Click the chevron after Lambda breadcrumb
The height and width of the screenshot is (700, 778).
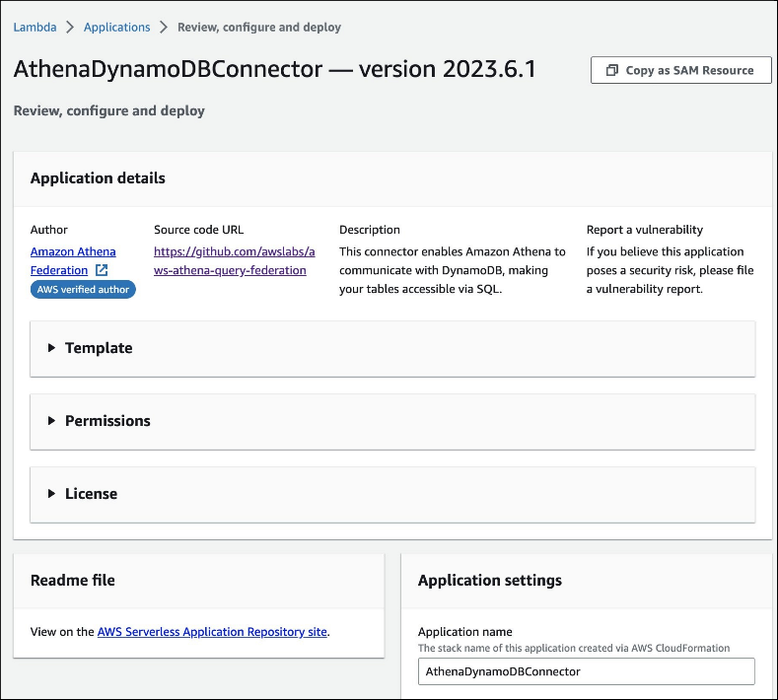tap(70, 28)
